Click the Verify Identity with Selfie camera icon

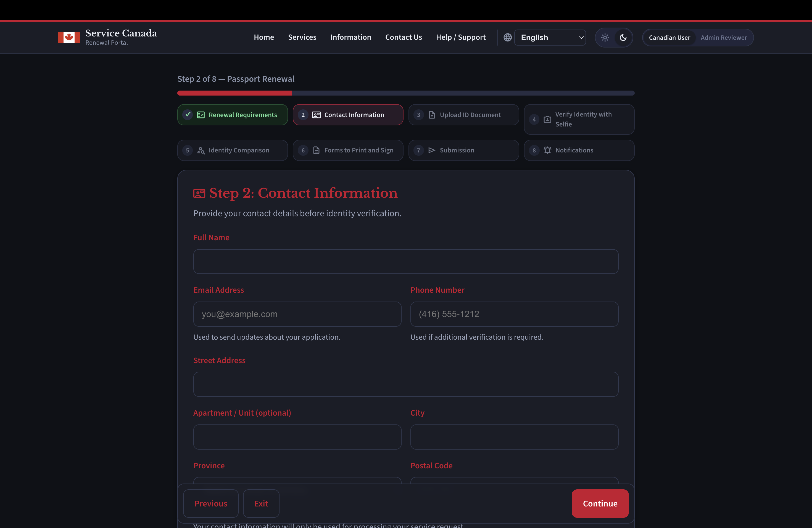coord(547,119)
